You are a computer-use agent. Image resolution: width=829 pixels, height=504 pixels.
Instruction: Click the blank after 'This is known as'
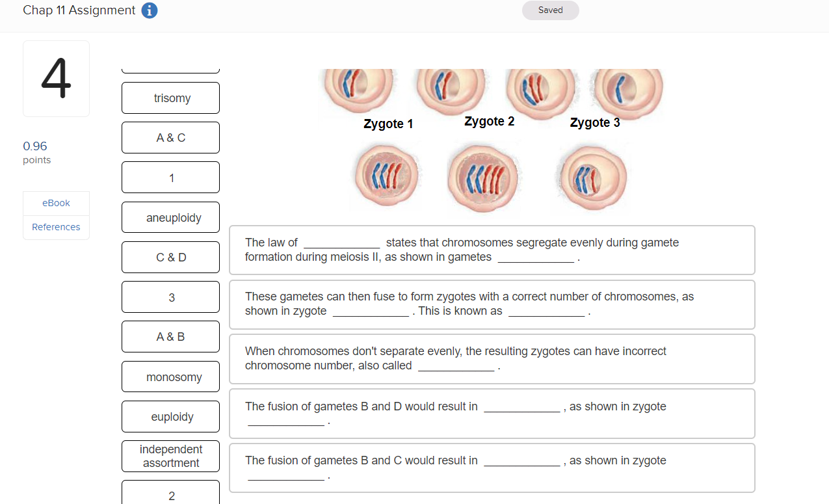546,311
